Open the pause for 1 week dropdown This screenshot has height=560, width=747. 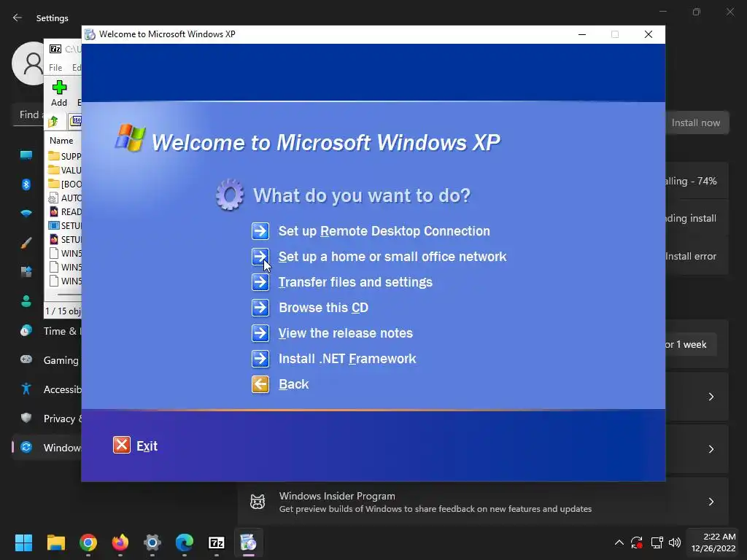(x=691, y=345)
